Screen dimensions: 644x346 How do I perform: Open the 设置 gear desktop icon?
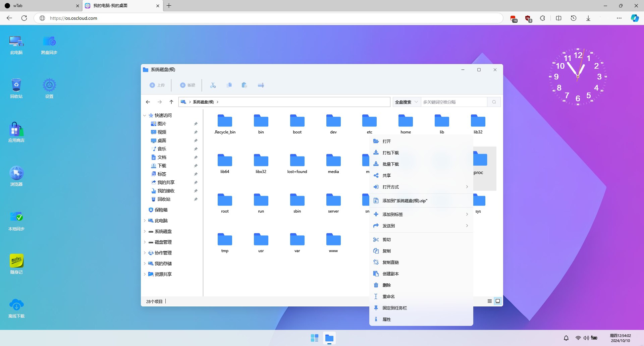(x=49, y=89)
